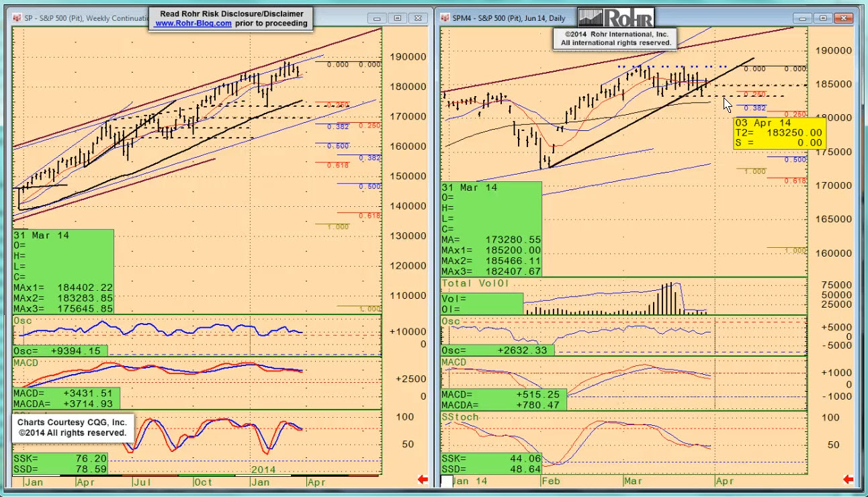Click the MACD label in weekly chart
Viewport: 868px width, 497px height.
[x=24, y=363]
